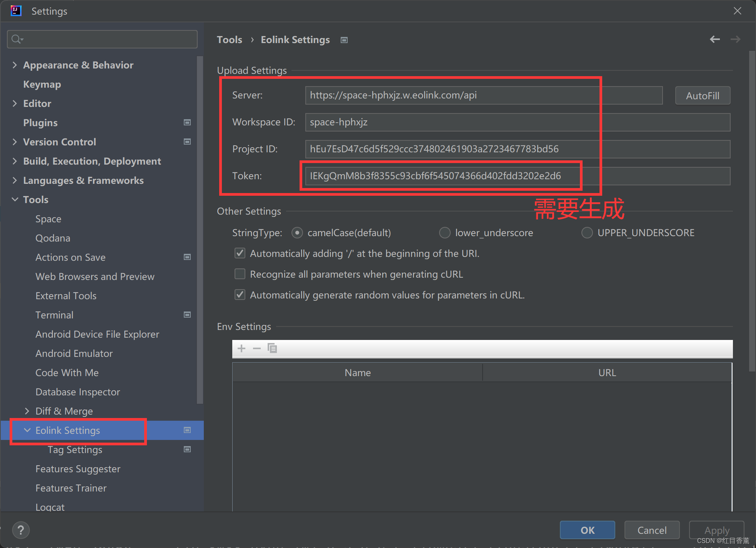Click the external-window icon next to Plugins
The height and width of the screenshot is (548, 756).
pyautogui.click(x=187, y=122)
